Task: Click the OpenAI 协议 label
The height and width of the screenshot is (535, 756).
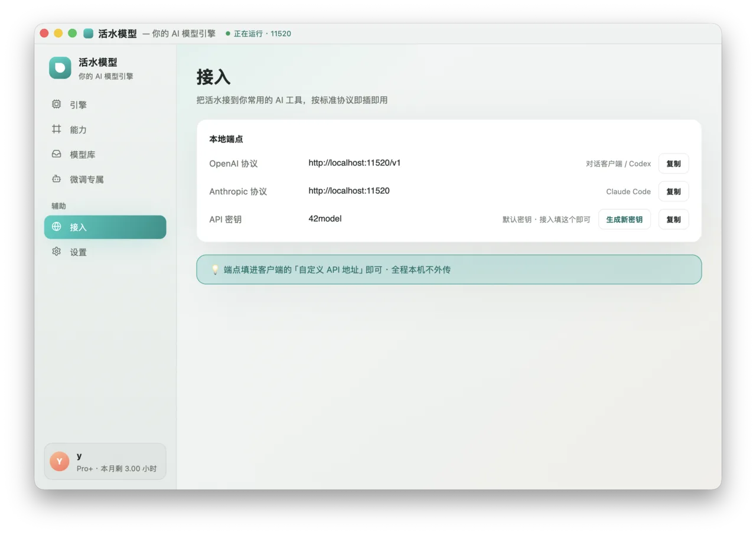Action: pos(233,164)
